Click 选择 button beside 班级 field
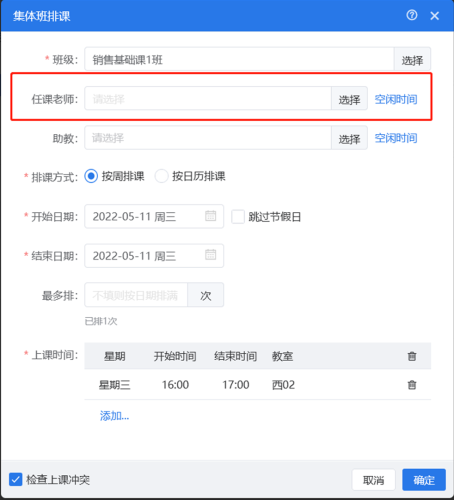 click(412, 59)
